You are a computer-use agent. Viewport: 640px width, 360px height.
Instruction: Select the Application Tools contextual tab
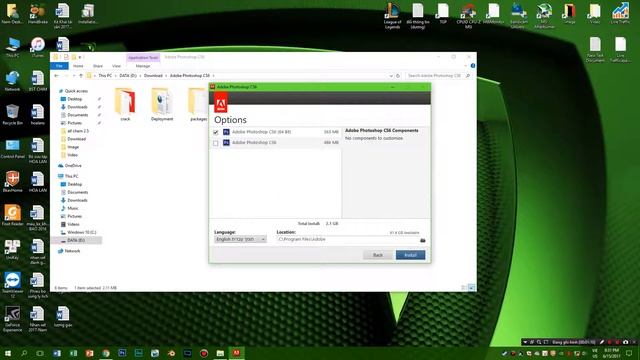143,58
